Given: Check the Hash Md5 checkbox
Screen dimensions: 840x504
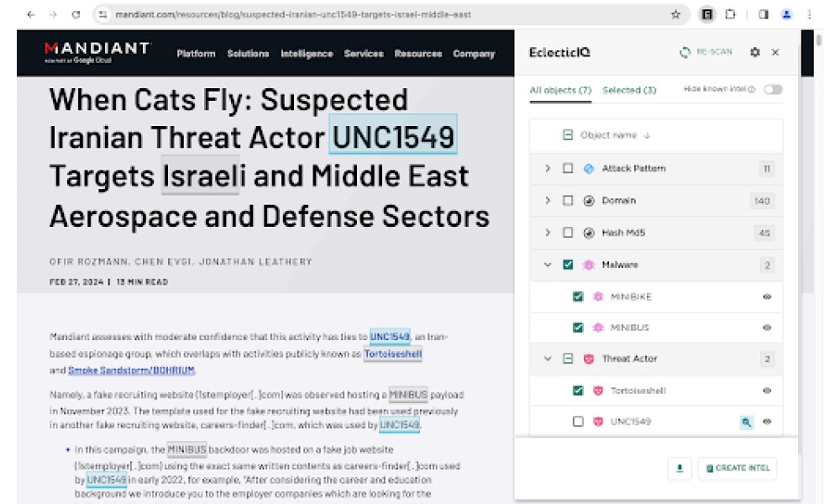Looking at the screenshot, I should pos(568,233).
